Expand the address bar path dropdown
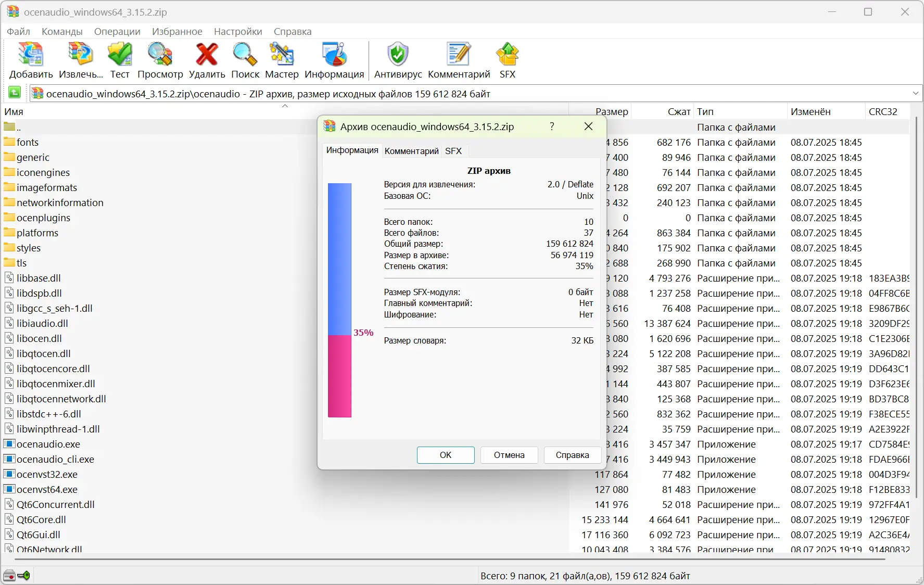Screen dimensions: 924x585 (x=916, y=94)
